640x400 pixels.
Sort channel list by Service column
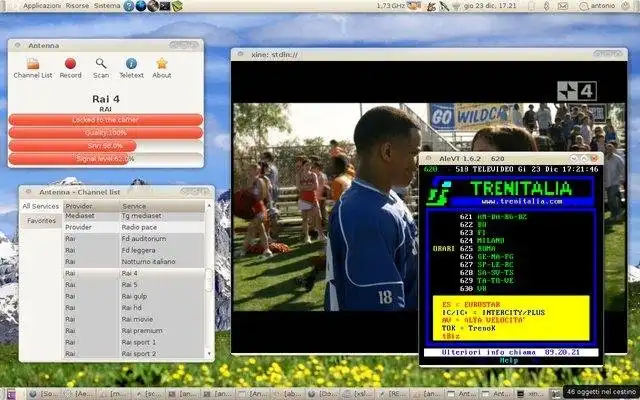(x=162, y=206)
